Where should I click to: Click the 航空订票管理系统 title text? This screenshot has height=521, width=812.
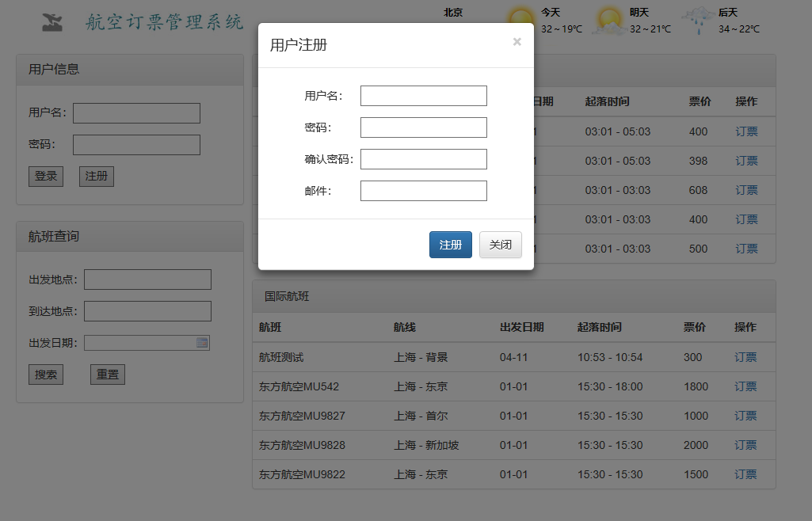[x=164, y=22]
